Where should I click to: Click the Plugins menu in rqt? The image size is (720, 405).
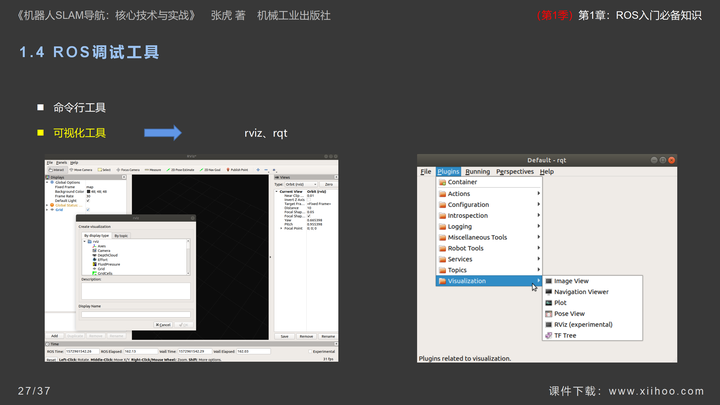pos(448,172)
